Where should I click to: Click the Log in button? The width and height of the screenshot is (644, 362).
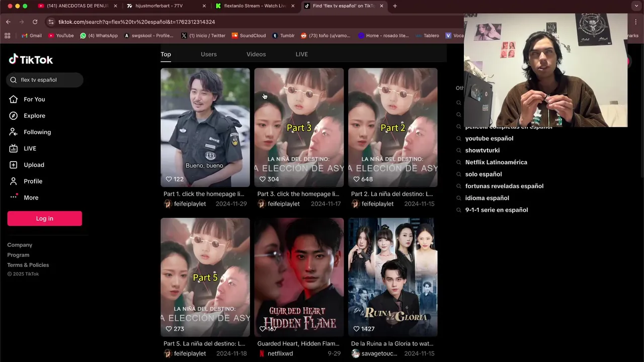click(x=44, y=218)
